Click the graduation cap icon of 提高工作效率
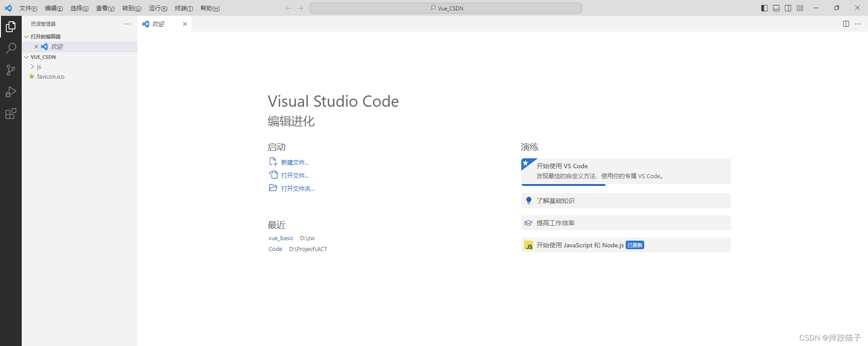 tap(528, 223)
